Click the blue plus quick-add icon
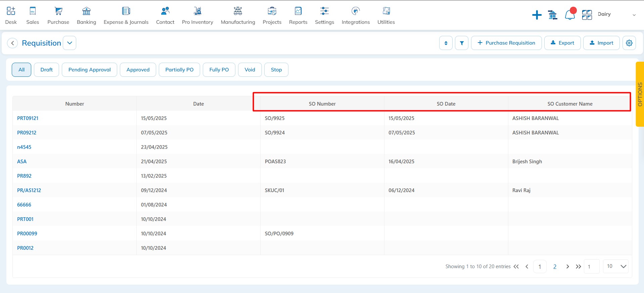 click(537, 15)
